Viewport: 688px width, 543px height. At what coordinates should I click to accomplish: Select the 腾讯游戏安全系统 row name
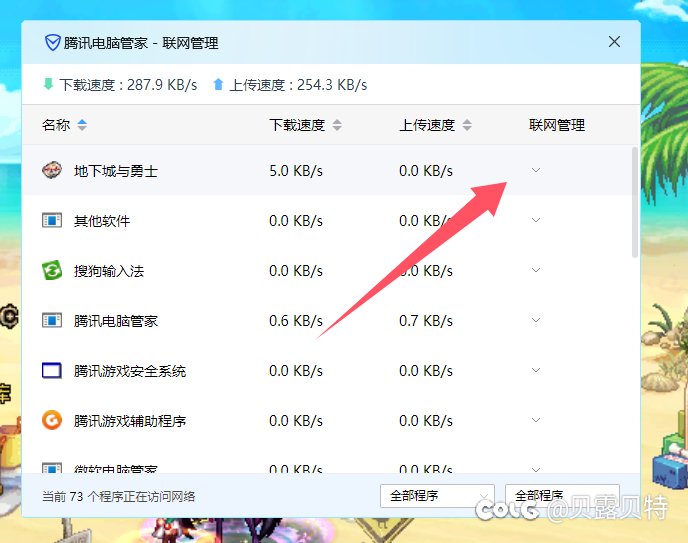(130, 371)
